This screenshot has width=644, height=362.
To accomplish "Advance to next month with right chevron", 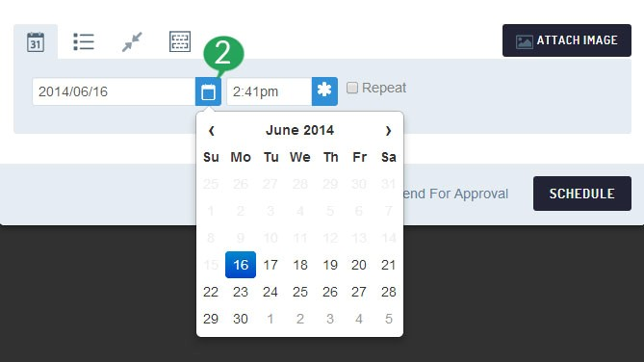I will pos(388,131).
